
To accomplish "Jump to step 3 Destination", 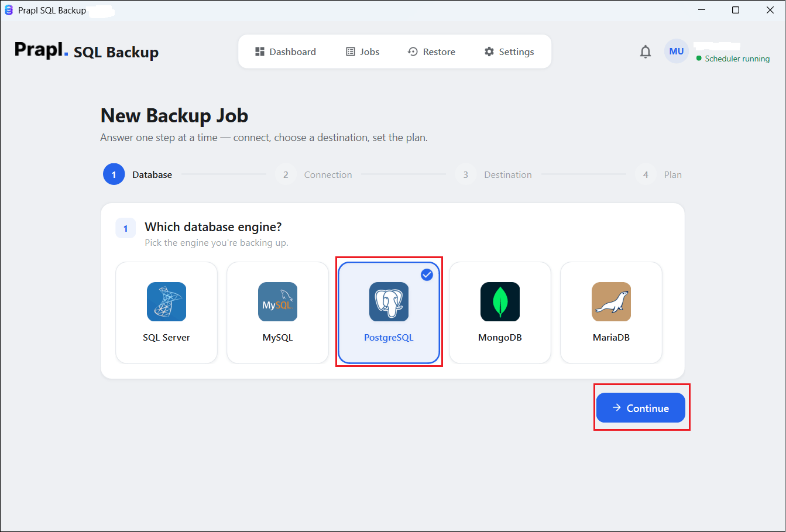I will pos(493,174).
